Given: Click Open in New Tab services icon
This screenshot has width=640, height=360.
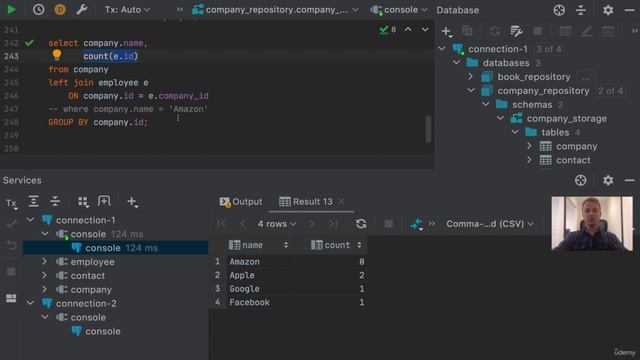Looking at the screenshot, I should 104,201.
